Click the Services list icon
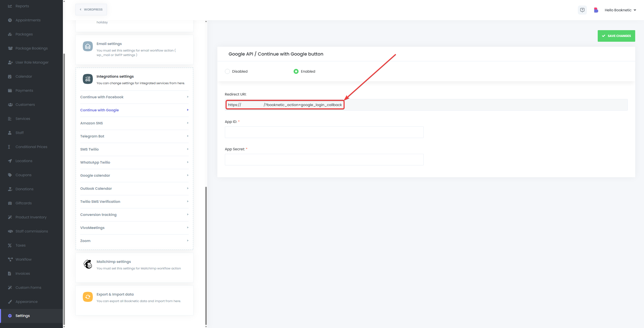This screenshot has height=328, width=644. [10, 119]
